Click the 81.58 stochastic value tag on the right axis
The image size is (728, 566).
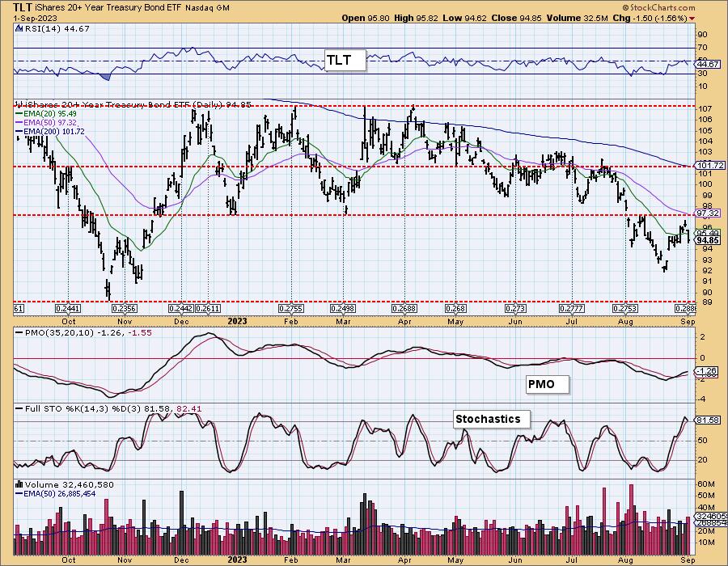click(709, 420)
